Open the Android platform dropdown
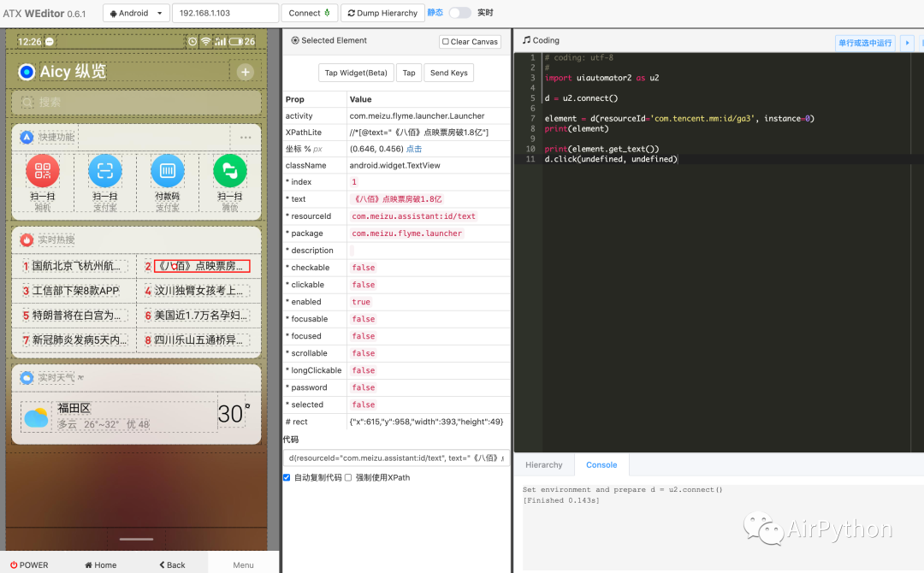The height and width of the screenshot is (573, 924). point(136,13)
